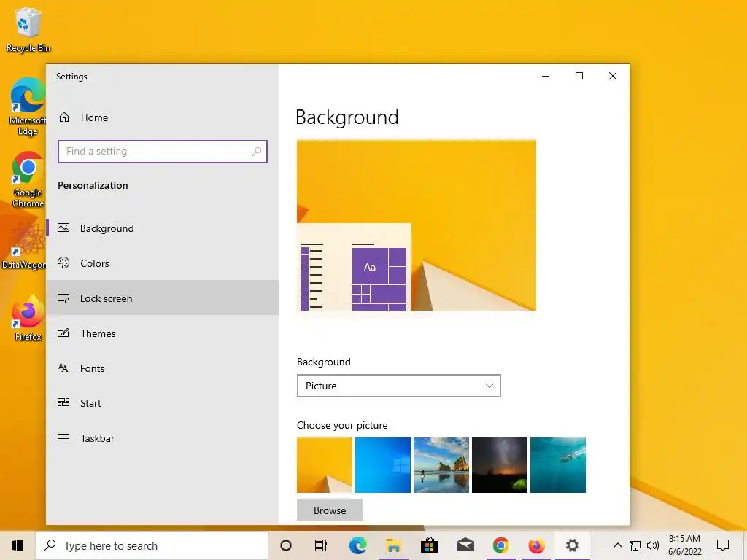Image resolution: width=747 pixels, height=560 pixels.
Task: Select the DataWagon desktop shortcut
Action: pyautogui.click(x=24, y=246)
